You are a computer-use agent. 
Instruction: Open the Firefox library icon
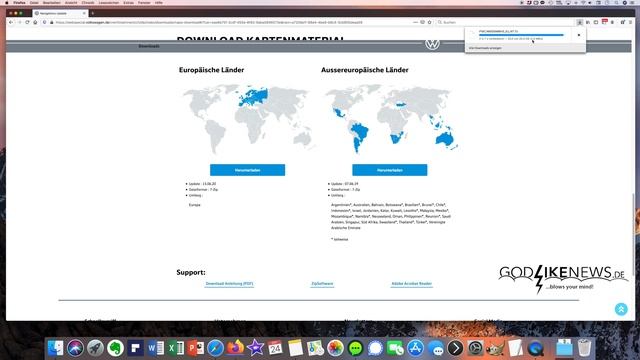(x=588, y=22)
